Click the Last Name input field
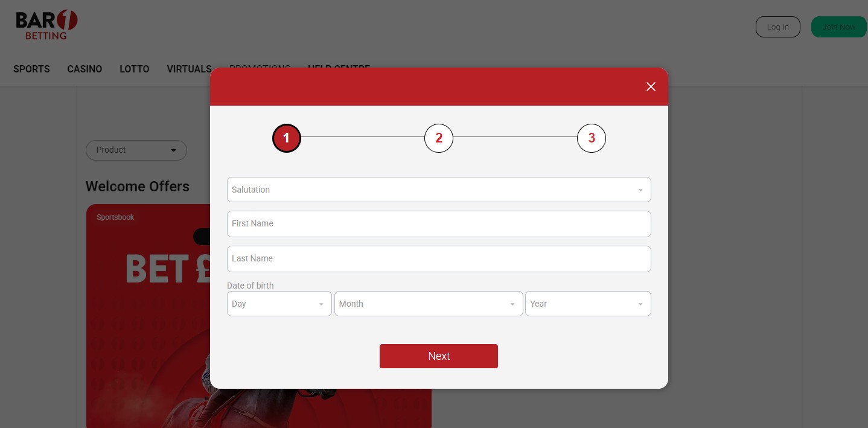 439,258
